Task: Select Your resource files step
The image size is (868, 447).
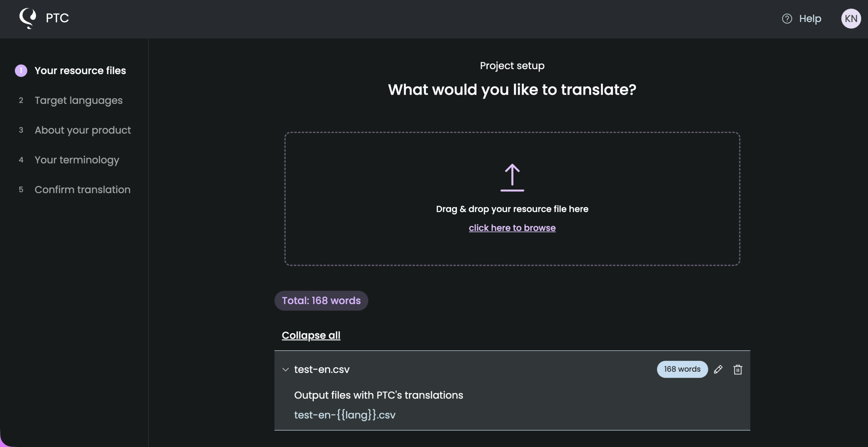Action: coord(80,71)
